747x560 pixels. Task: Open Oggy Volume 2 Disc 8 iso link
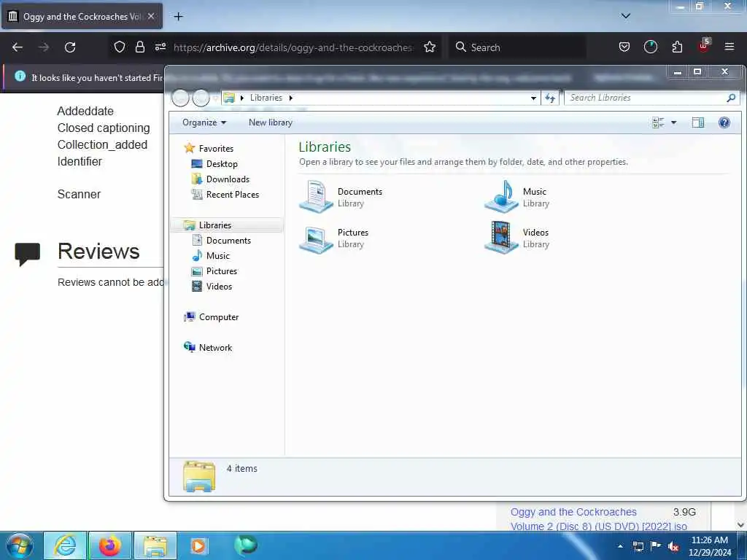pyautogui.click(x=598, y=519)
